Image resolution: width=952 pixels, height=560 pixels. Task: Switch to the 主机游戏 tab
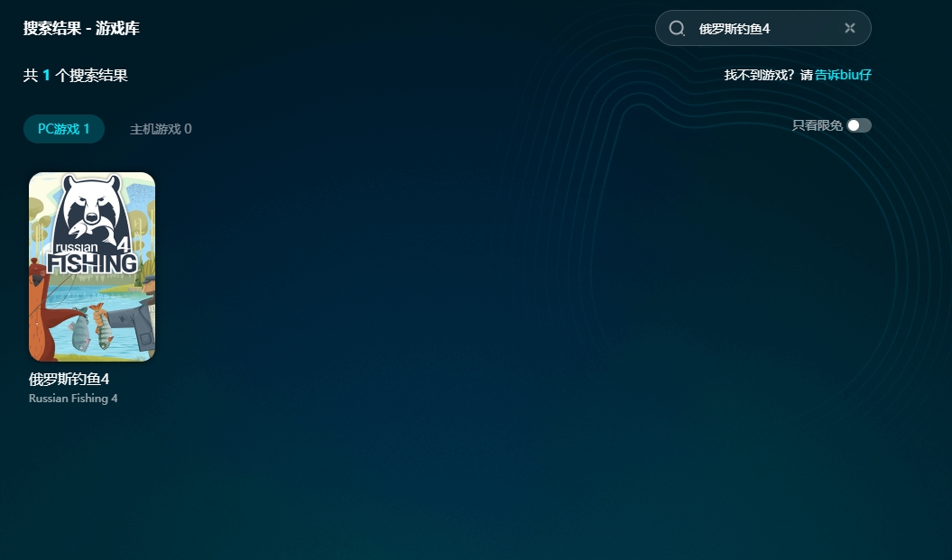161,129
